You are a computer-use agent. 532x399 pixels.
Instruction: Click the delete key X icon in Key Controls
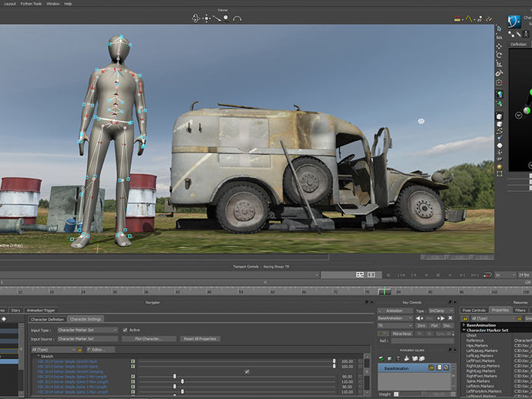[x=450, y=318]
